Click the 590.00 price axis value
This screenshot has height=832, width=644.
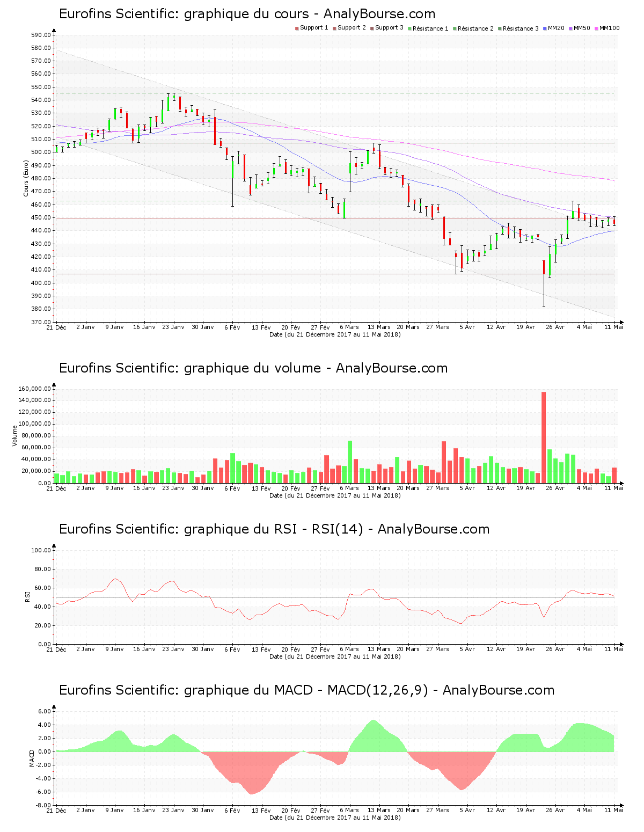pos(41,35)
